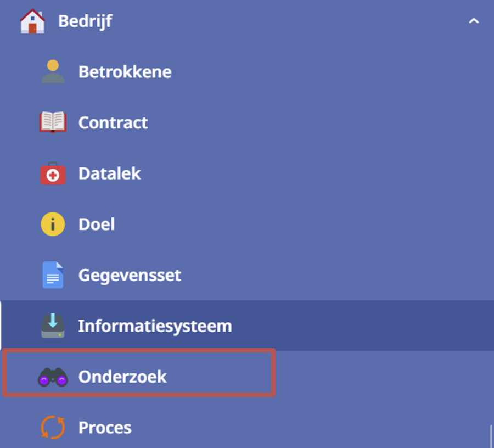
Task: Click the open book Contract icon
Action: [53, 122]
